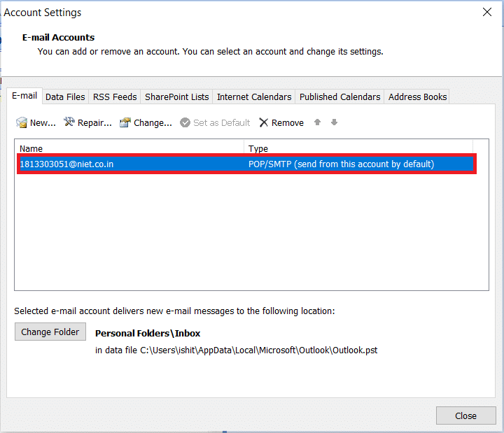Select the 1813303051@niet.co.in account name
Image resolution: width=504 pixels, height=433 pixels.
pyautogui.click(x=66, y=164)
